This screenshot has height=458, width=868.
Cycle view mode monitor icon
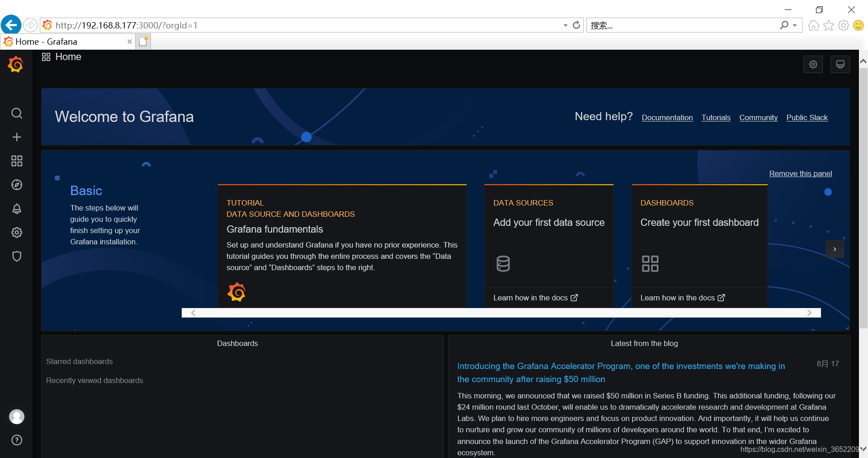840,64
